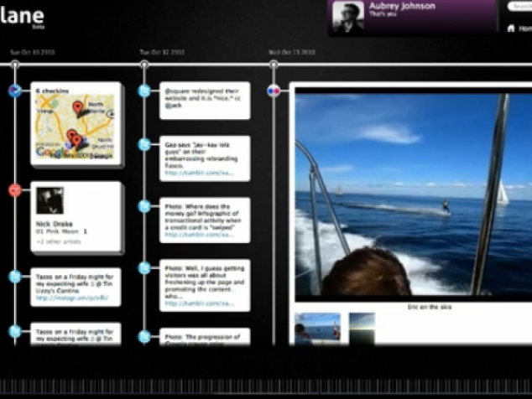Open the instagr.am link in the Tacos tweet
Viewport: 532px width, 399px height.
72,298
